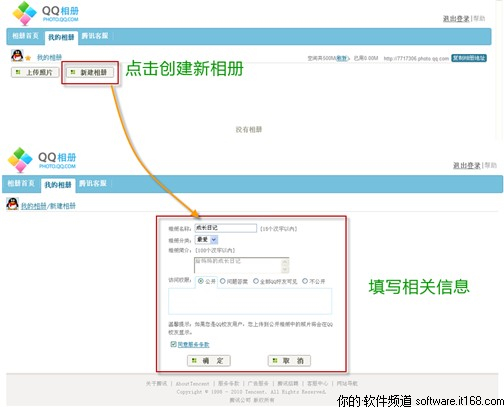Click the 没有相册 empty-state text

point(249,129)
